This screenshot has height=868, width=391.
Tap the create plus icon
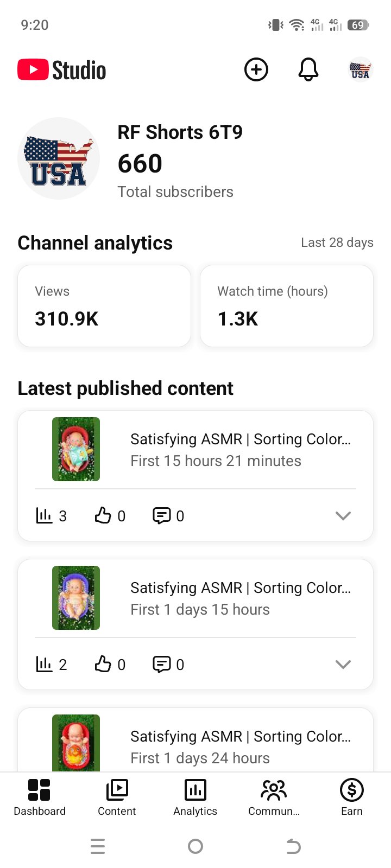[x=256, y=69]
